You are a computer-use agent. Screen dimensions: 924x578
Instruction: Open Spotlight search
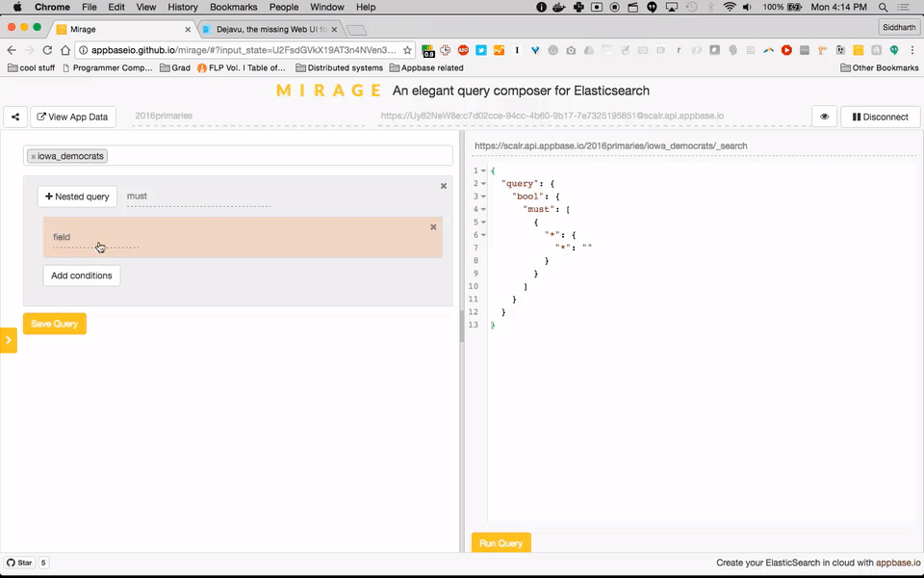[883, 7]
